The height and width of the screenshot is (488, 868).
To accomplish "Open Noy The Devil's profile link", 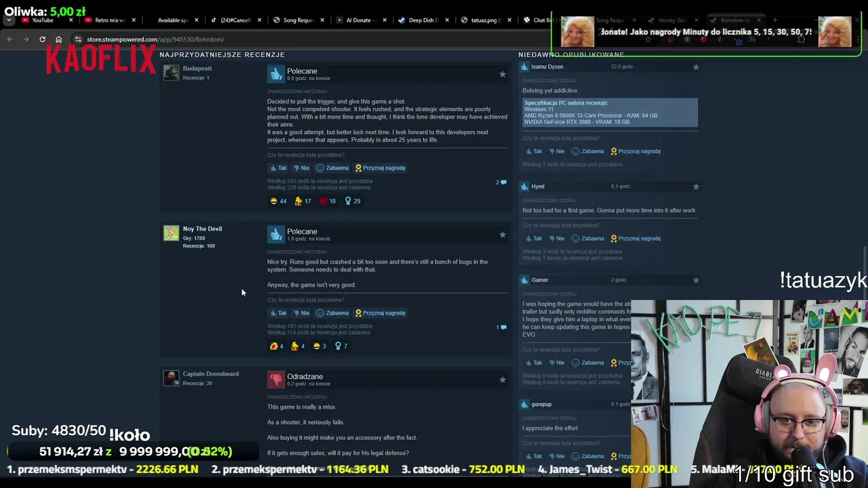I will [202, 229].
